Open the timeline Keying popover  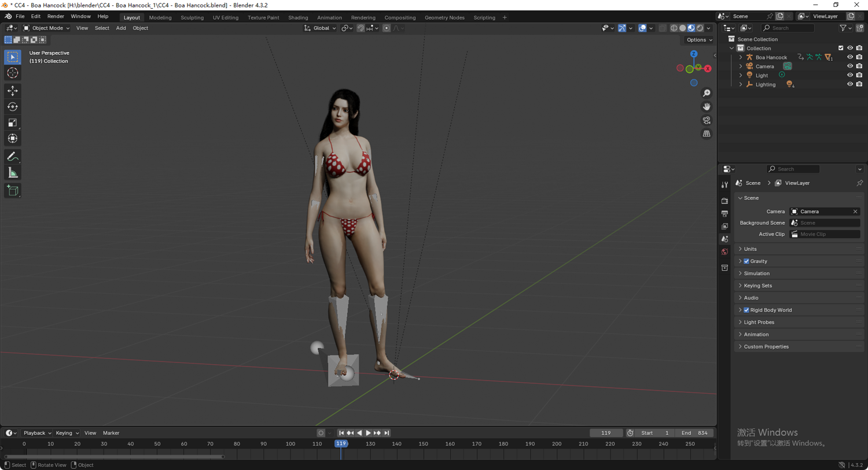point(67,433)
